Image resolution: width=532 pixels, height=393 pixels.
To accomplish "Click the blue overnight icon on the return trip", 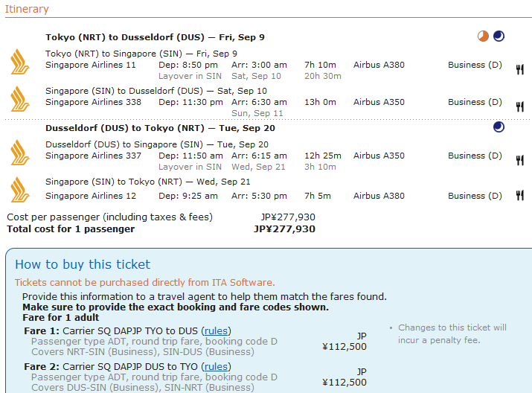I will 499,127.
